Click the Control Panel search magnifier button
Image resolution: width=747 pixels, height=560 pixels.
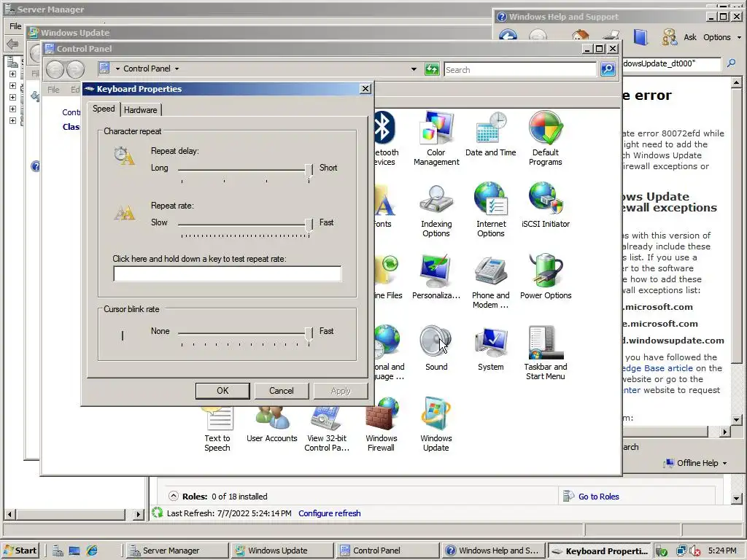[x=608, y=69]
